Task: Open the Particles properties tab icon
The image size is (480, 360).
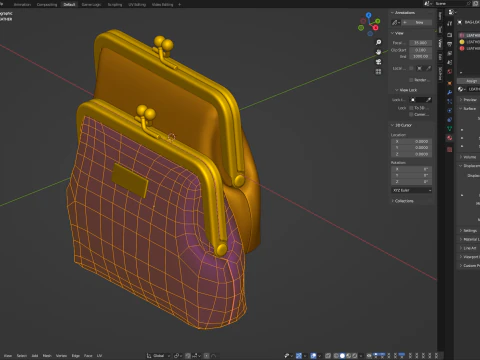Action: 449,101
